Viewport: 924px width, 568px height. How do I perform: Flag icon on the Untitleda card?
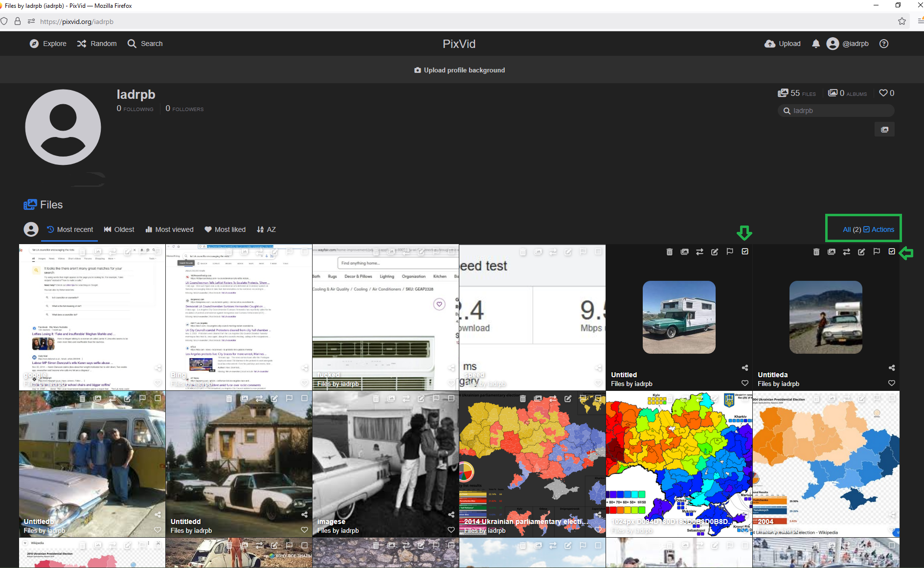point(877,251)
